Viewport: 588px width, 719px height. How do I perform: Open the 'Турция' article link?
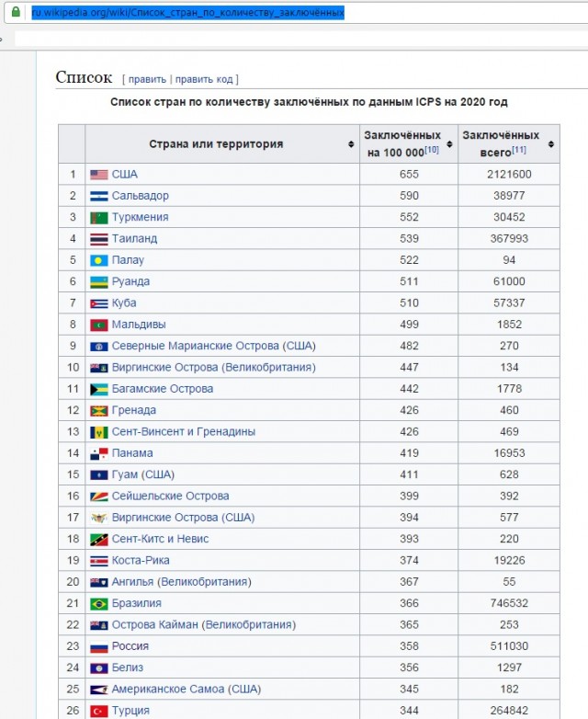click(131, 712)
